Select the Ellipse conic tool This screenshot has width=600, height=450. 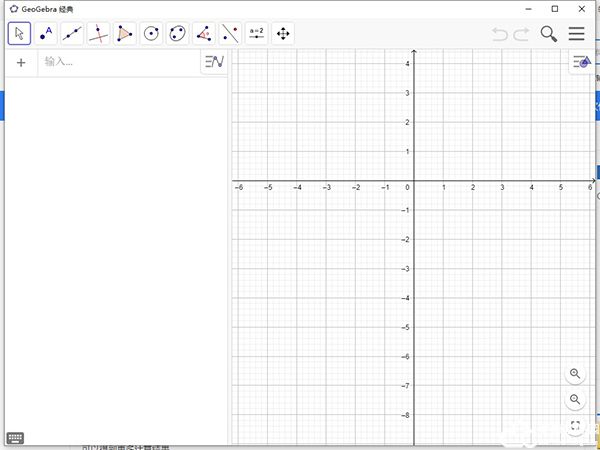[x=178, y=34]
